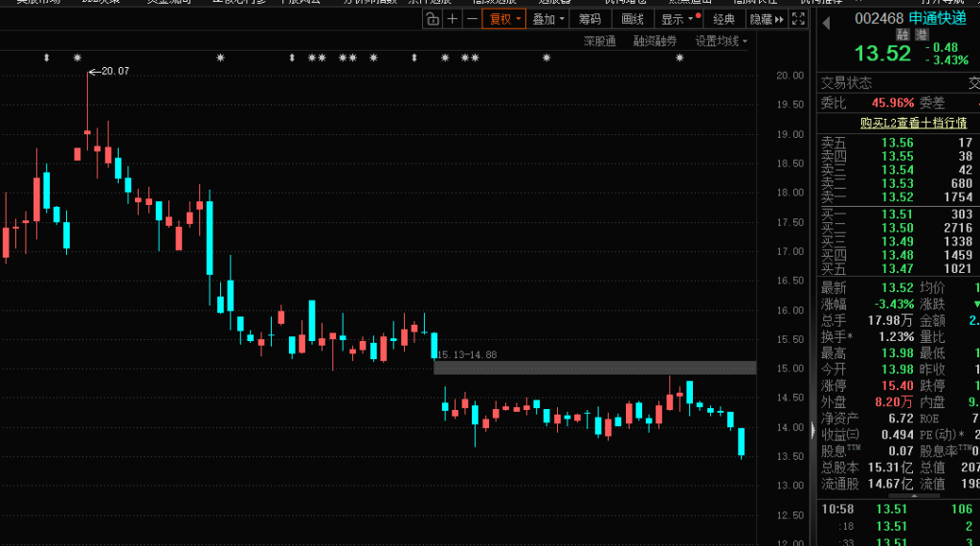This screenshot has height=546, width=980.
Task: Open the 设置均线 moving average dropdown
Action: [722, 41]
